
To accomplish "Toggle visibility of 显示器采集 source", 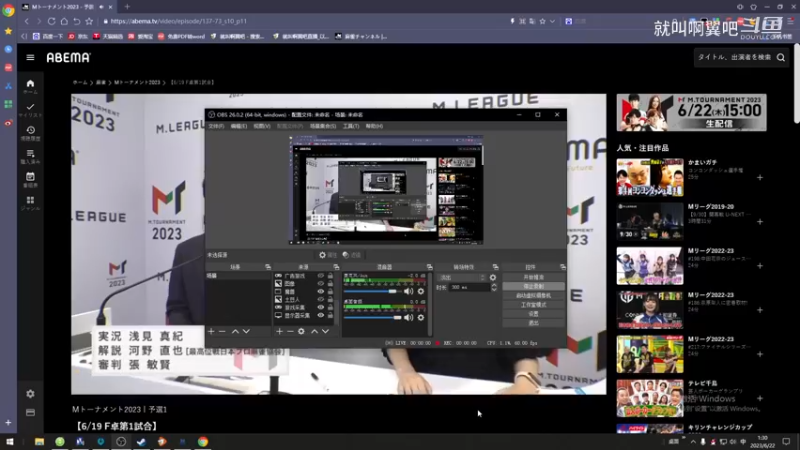I will [x=320, y=316].
